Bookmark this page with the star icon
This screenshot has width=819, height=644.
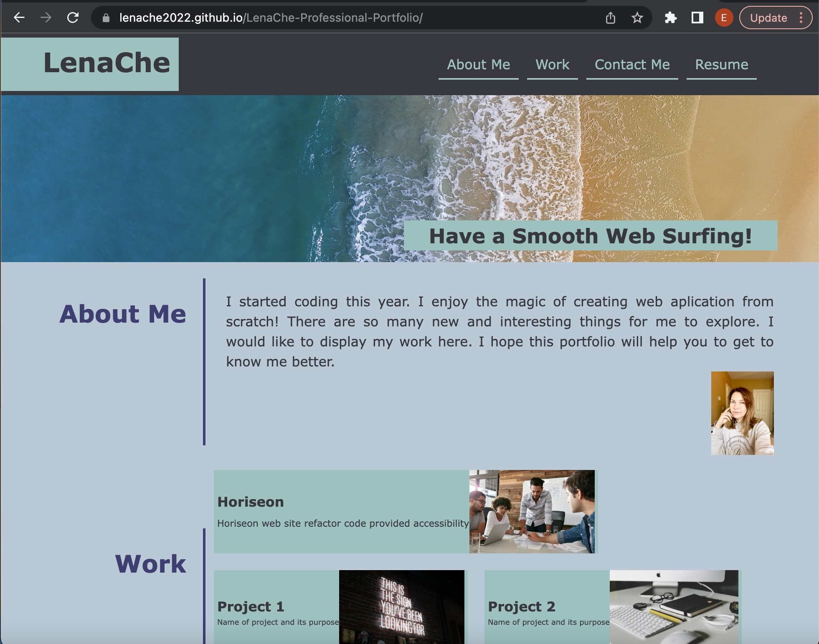pos(636,17)
